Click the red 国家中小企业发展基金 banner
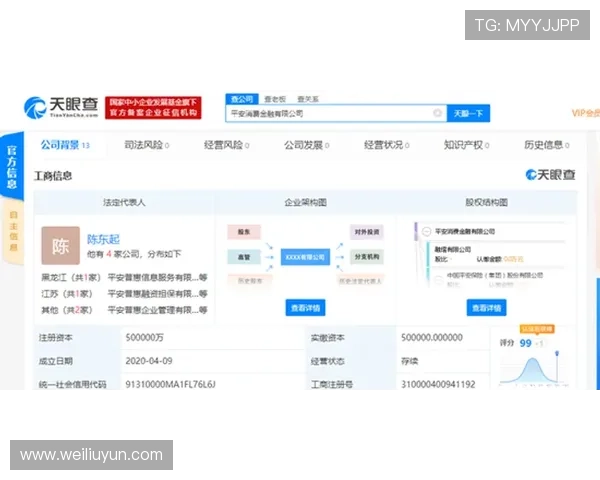Image resolution: width=600 pixels, height=480 pixels. (x=153, y=108)
